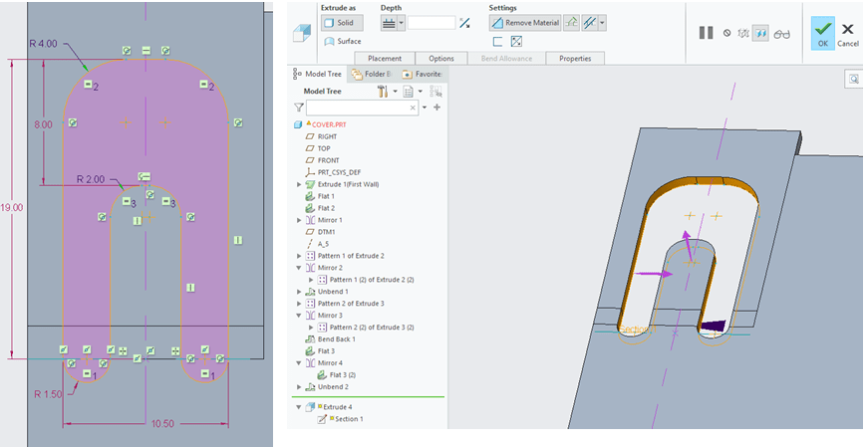Select the Surface extrude type
The image size is (868, 447).
tap(343, 41)
